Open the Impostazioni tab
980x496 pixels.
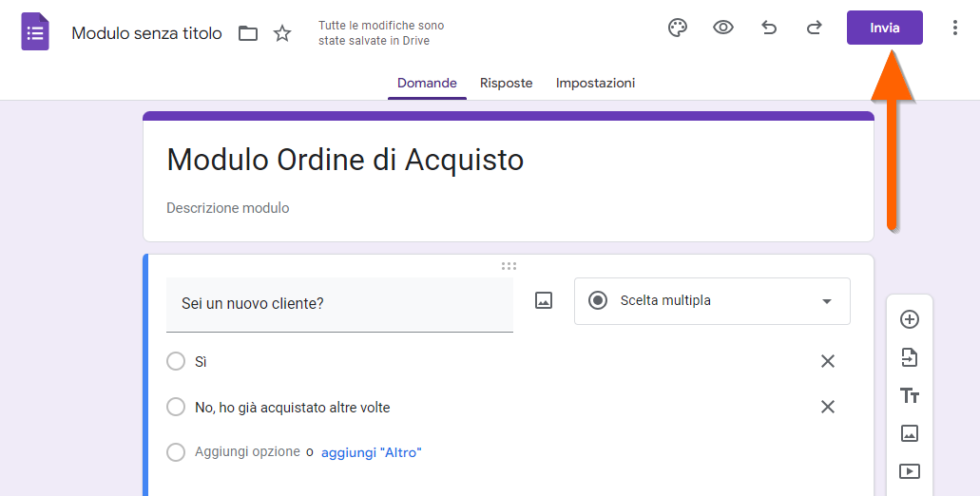pyautogui.click(x=595, y=83)
